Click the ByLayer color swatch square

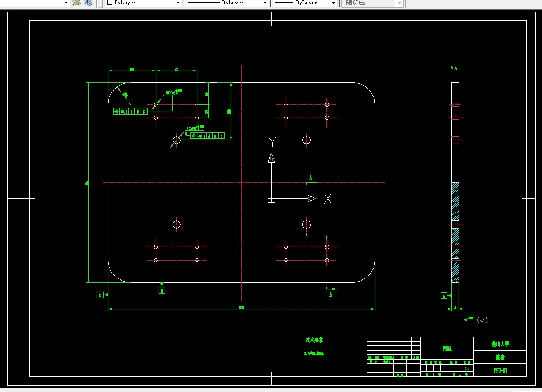[x=110, y=3]
